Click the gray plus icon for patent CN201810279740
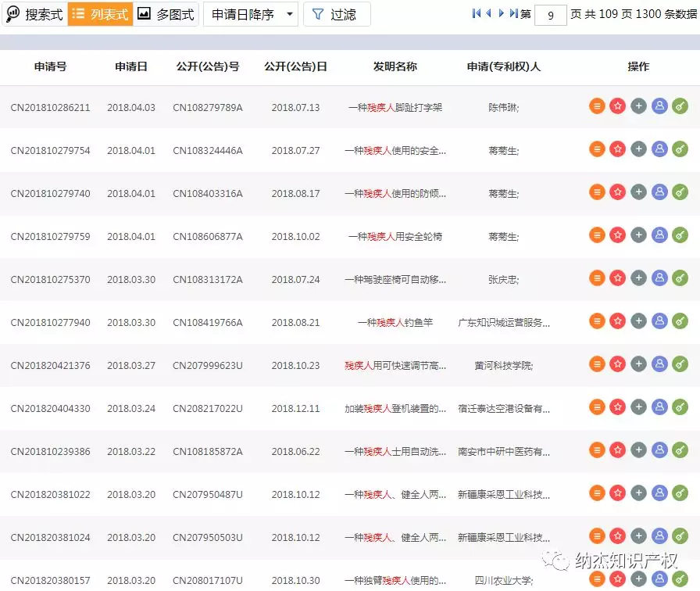Viewport: 700px width, 591px height. 638,192
